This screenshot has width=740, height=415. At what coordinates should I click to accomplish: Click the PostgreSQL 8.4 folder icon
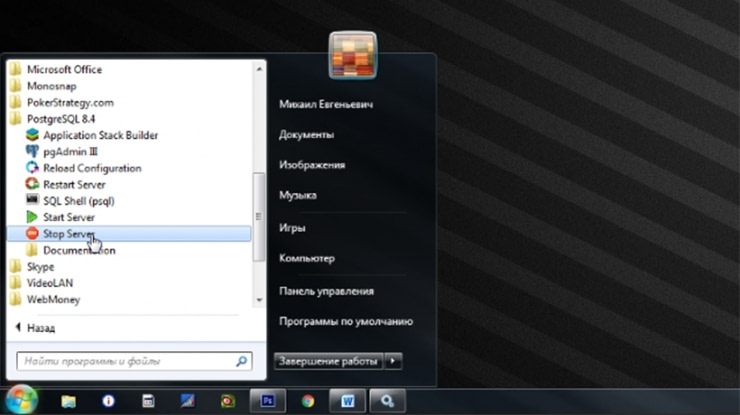coord(16,119)
